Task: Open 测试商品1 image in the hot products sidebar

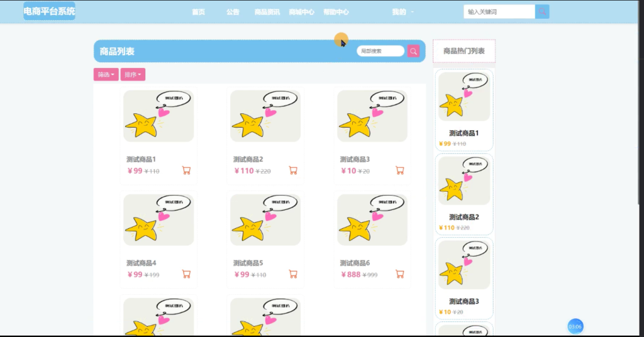Action: [x=464, y=96]
